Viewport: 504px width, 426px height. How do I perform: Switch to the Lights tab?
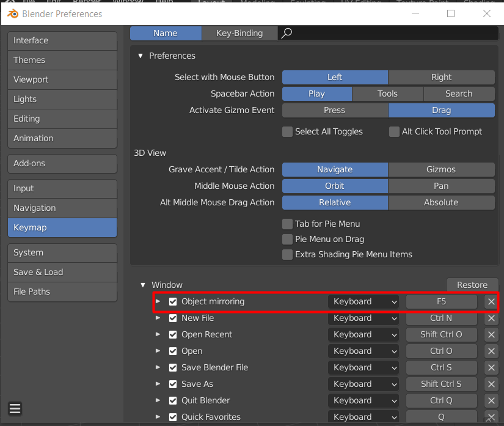tap(62, 100)
